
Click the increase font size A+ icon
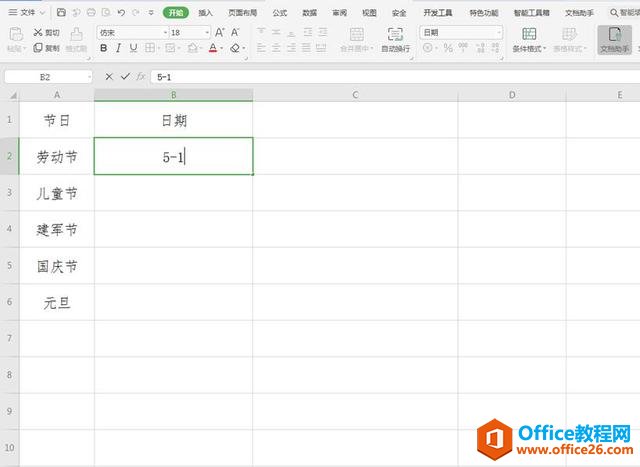(x=220, y=32)
